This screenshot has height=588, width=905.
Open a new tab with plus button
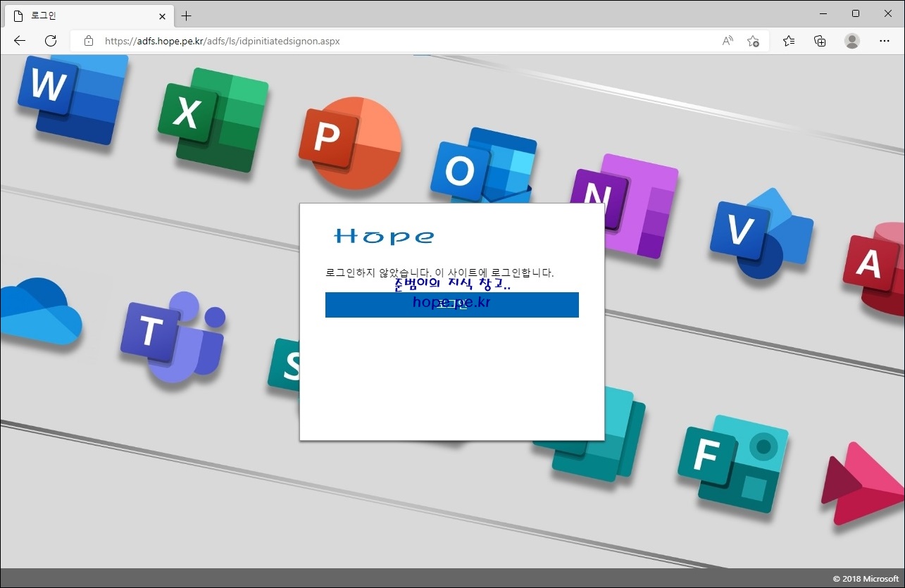click(x=186, y=15)
